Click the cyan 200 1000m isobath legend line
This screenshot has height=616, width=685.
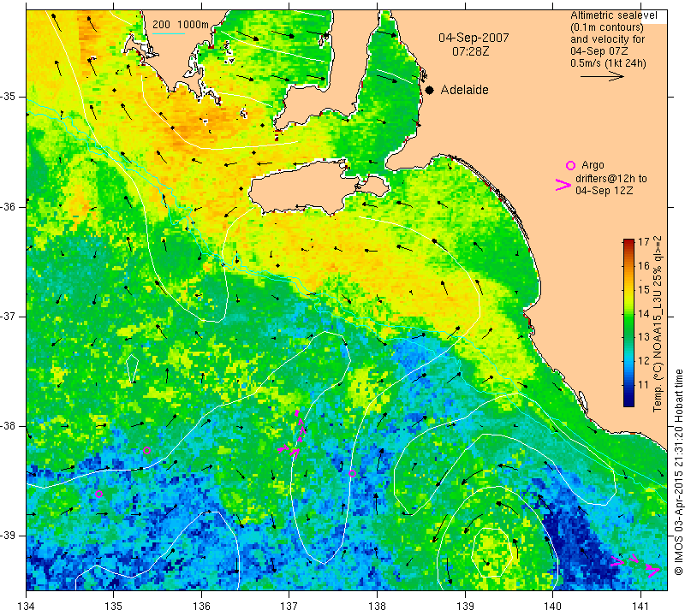pos(169,33)
